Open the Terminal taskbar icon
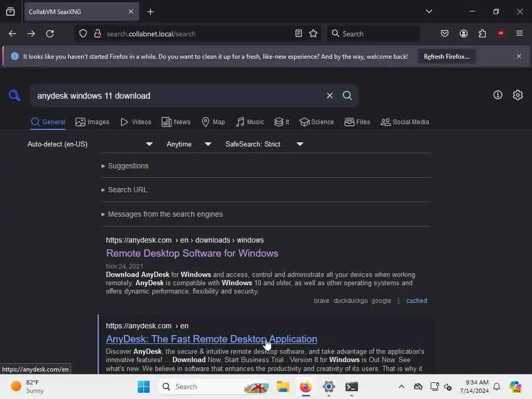The width and height of the screenshot is (532, 399). pos(352,387)
